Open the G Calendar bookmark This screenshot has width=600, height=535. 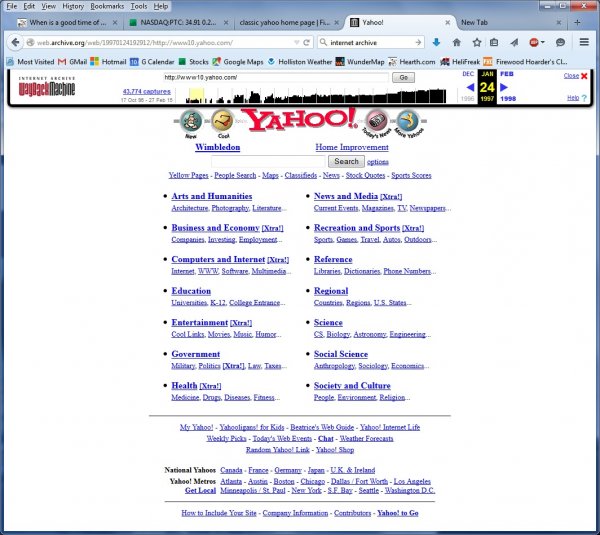click(152, 62)
